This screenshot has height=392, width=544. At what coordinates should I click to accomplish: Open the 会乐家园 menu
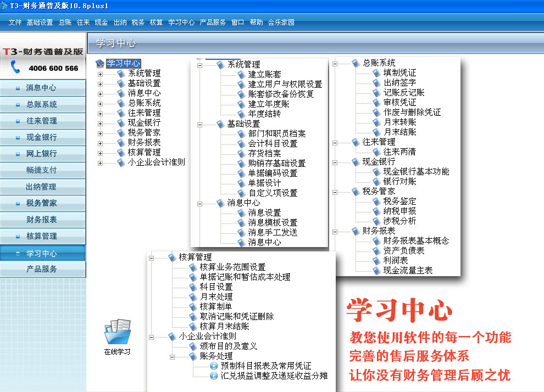[281, 23]
